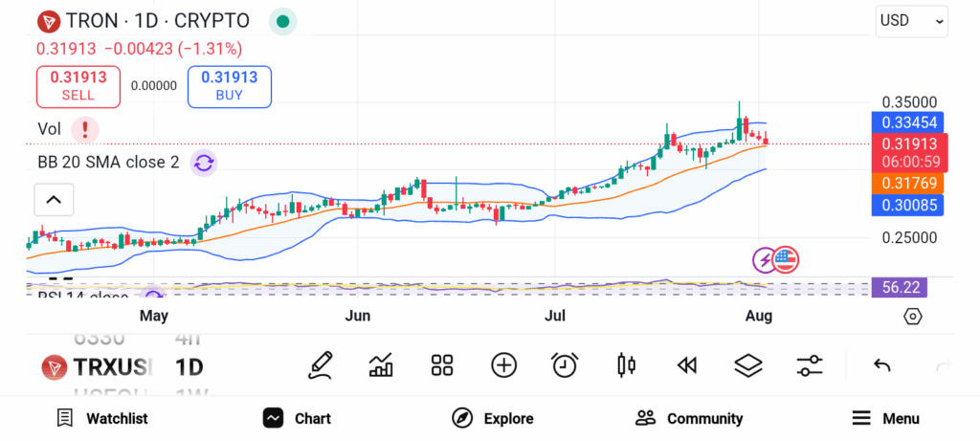Click the Bollinger Bands refresh icon
This screenshot has height=441, width=980.
204,163
